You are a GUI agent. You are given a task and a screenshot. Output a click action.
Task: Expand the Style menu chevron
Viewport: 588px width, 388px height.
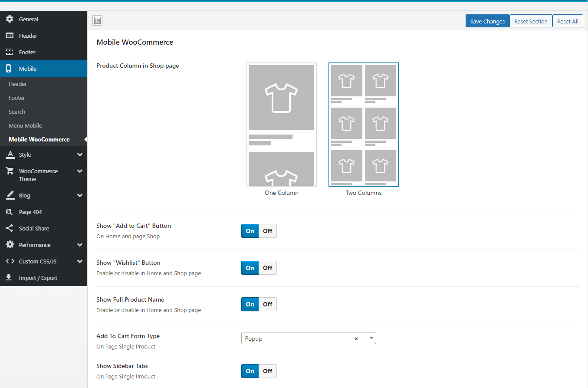coord(79,155)
